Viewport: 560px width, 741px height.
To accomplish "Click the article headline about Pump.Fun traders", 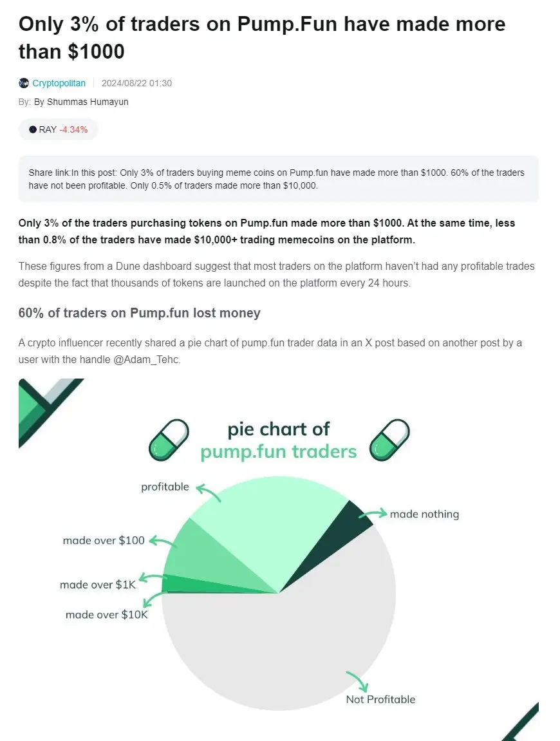I will pyautogui.click(x=262, y=38).
